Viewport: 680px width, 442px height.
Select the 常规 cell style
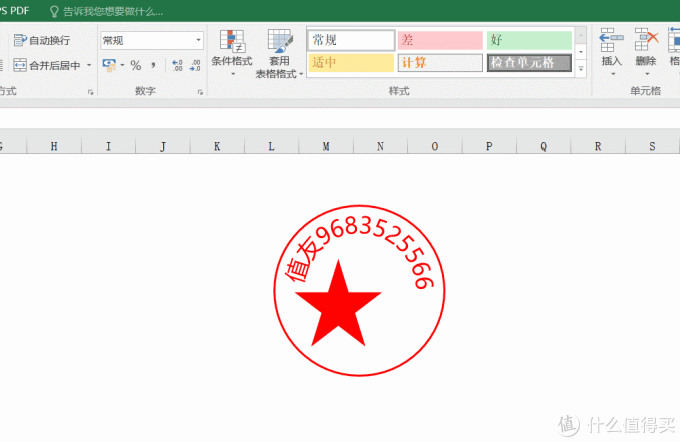point(351,40)
